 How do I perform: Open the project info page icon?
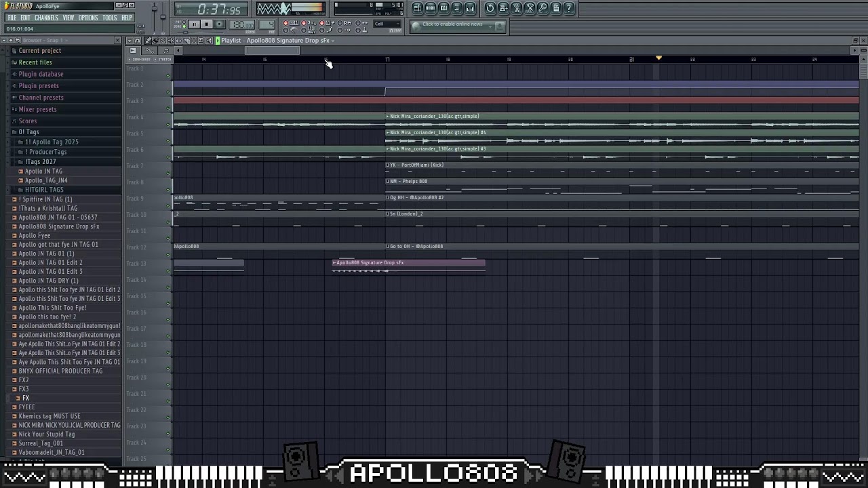point(556,8)
